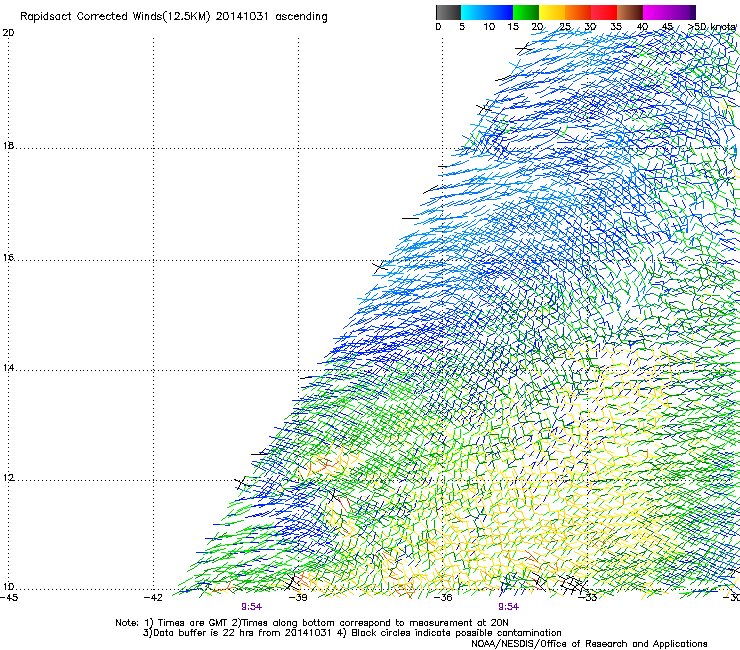
Task: Click the note 'Data buffer is 22 hrs'
Action: (x=204, y=633)
